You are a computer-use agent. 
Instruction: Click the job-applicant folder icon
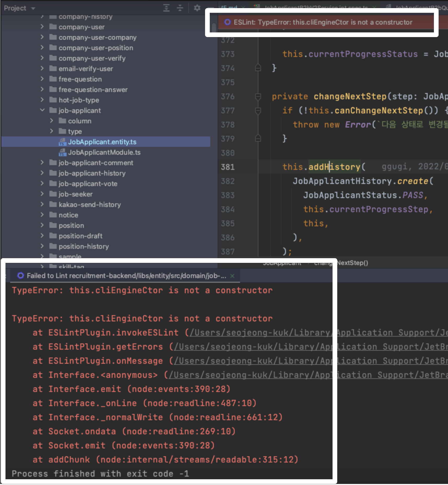53,110
